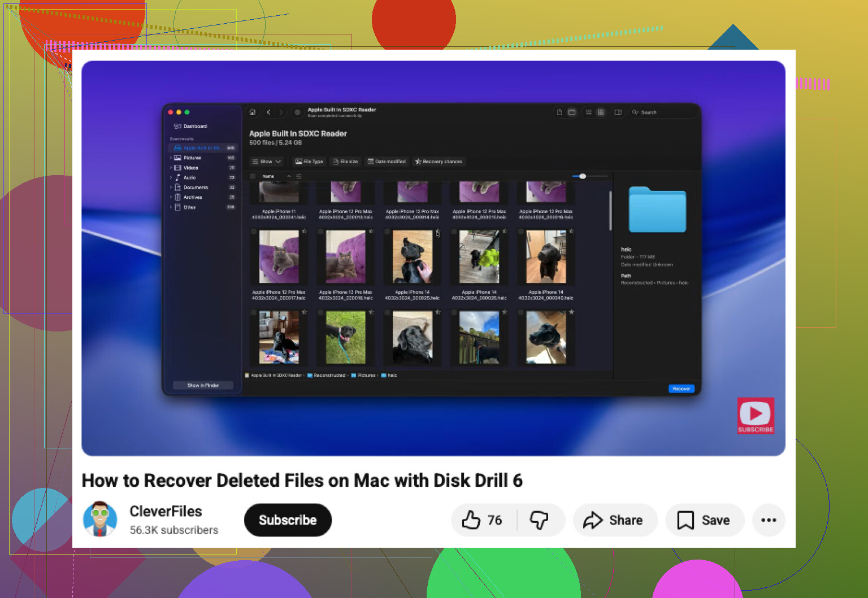
Task: Star the 4032x3024_000026.heic photo
Action: [505, 231]
